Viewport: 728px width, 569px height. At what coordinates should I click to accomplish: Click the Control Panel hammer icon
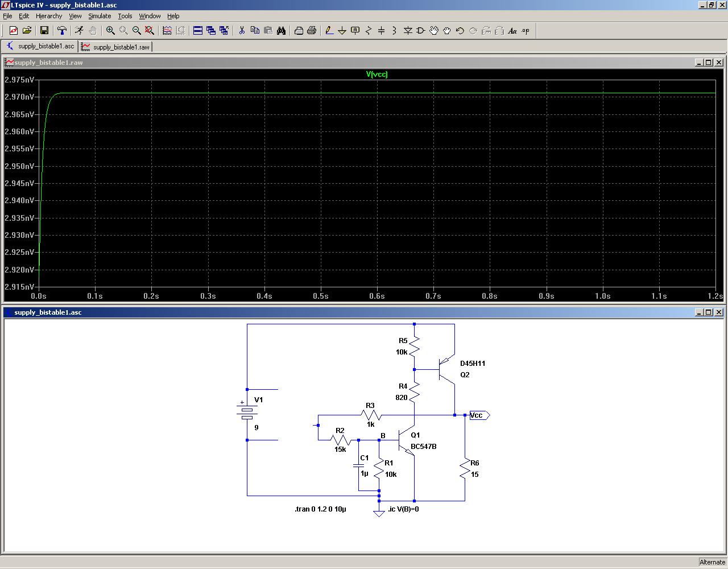(x=61, y=31)
